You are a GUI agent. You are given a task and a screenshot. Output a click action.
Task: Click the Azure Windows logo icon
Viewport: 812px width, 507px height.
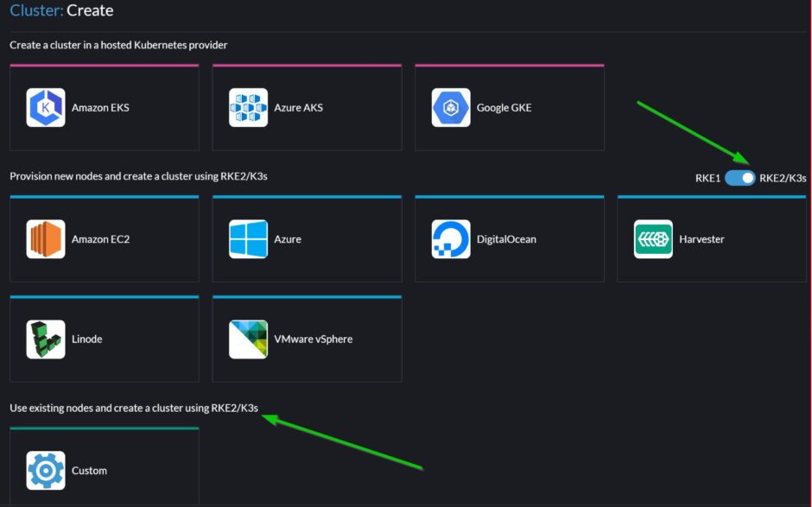[248, 239]
